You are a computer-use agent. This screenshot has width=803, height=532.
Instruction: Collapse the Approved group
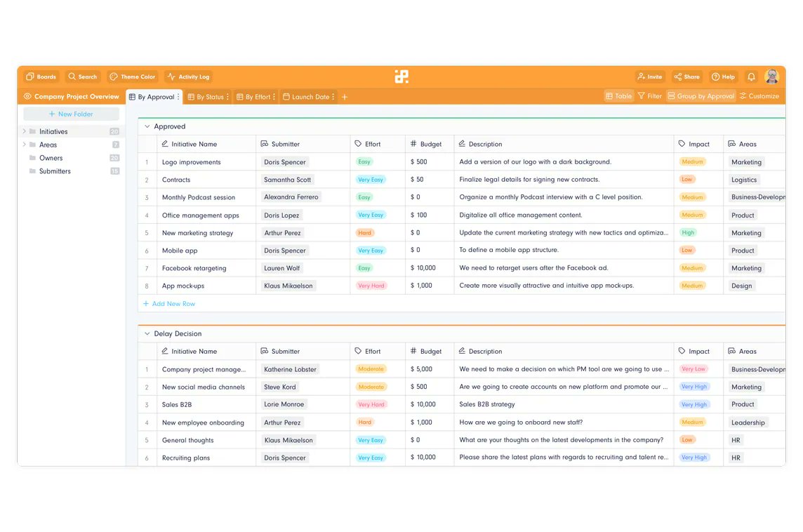click(x=147, y=126)
